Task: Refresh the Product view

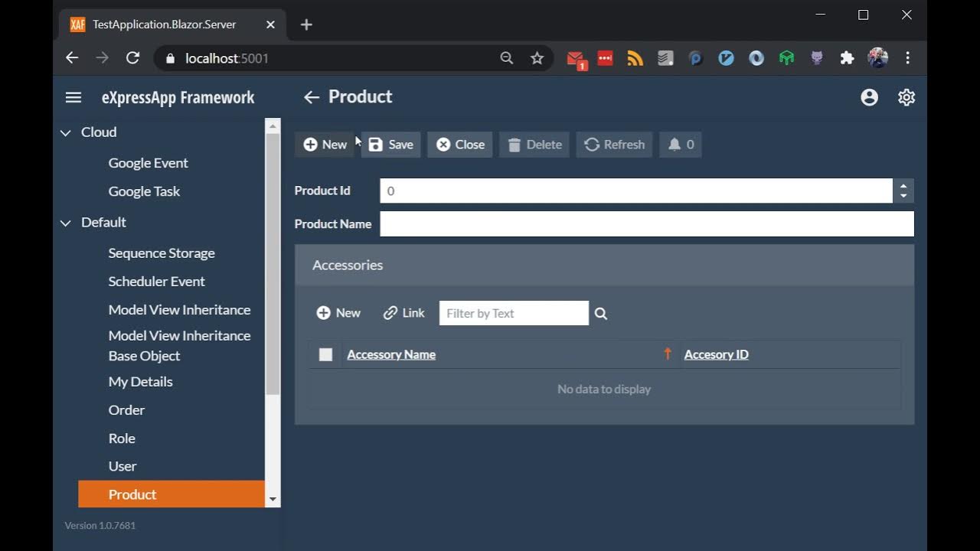Action: tap(614, 145)
